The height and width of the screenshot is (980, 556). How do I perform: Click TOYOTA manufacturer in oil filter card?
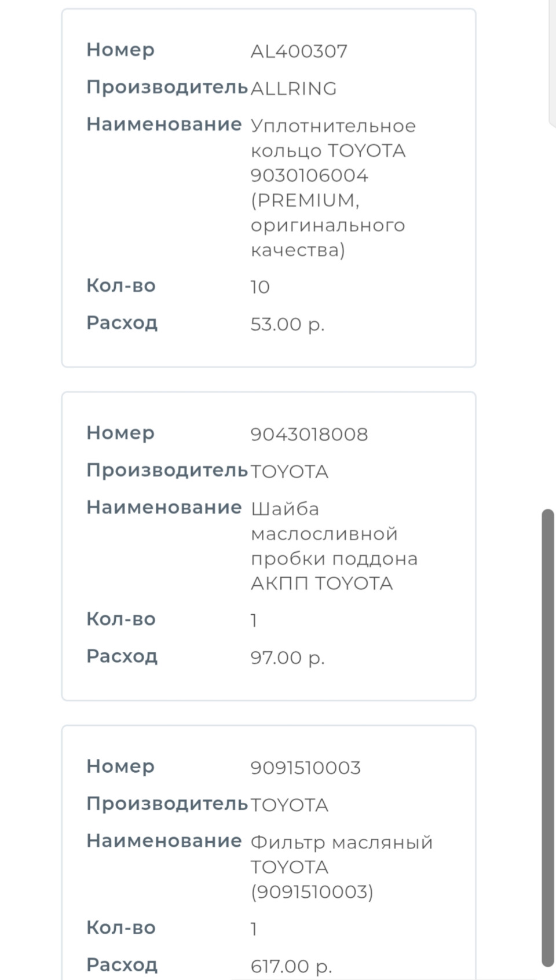click(x=289, y=805)
